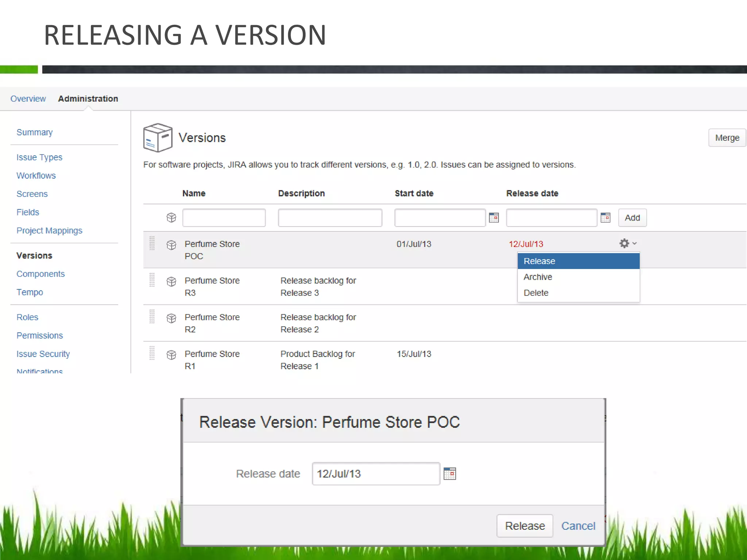Open Issue Types in the sidebar
747x560 pixels.
click(39, 157)
